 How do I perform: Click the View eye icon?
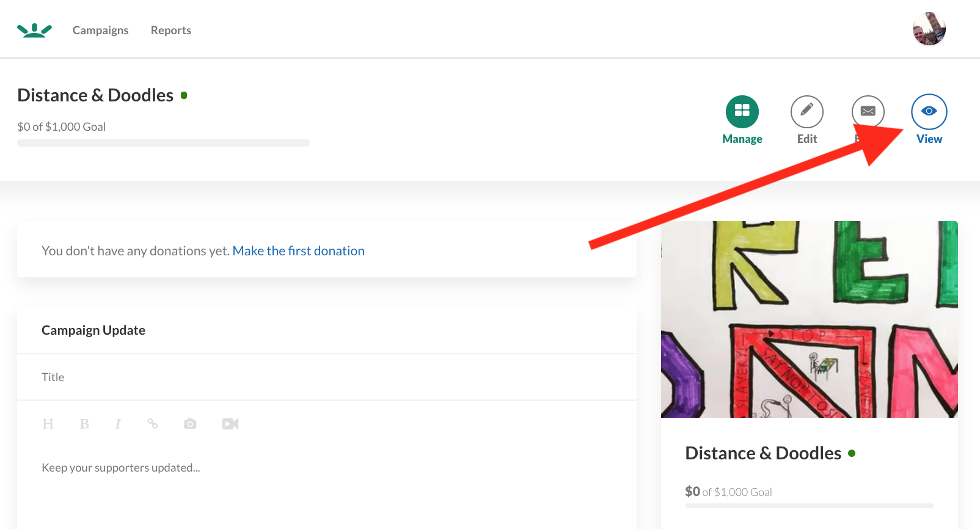pos(929,112)
